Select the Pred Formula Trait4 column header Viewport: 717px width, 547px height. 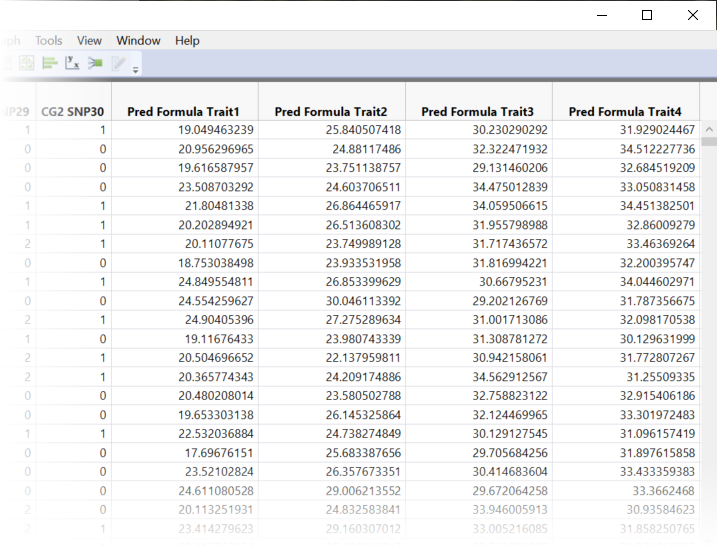pyautogui.click(x=625, y=112)
